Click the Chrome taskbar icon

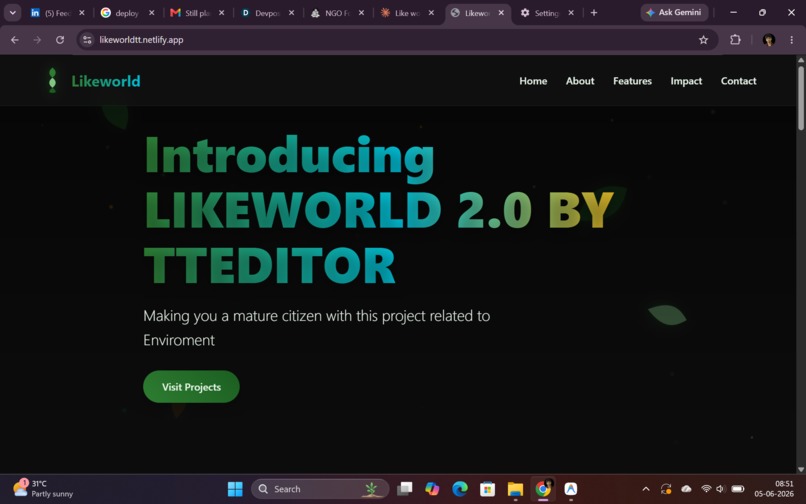point(543,489)
